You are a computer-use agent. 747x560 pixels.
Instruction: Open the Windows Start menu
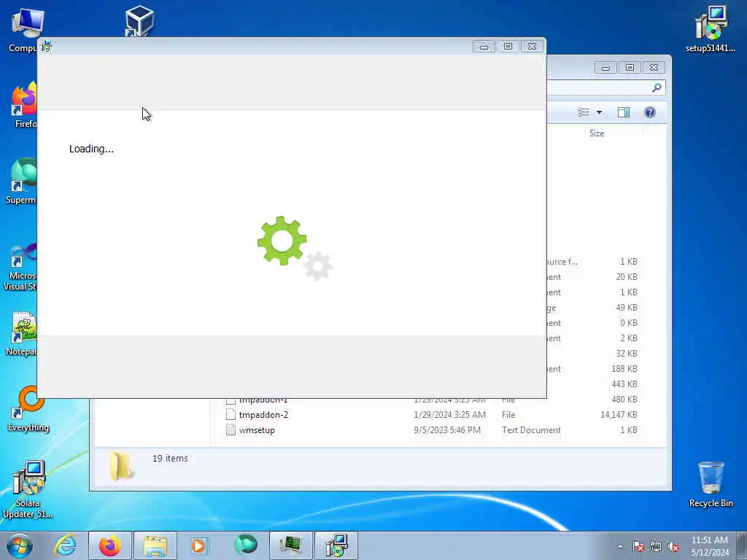point(20,545)
